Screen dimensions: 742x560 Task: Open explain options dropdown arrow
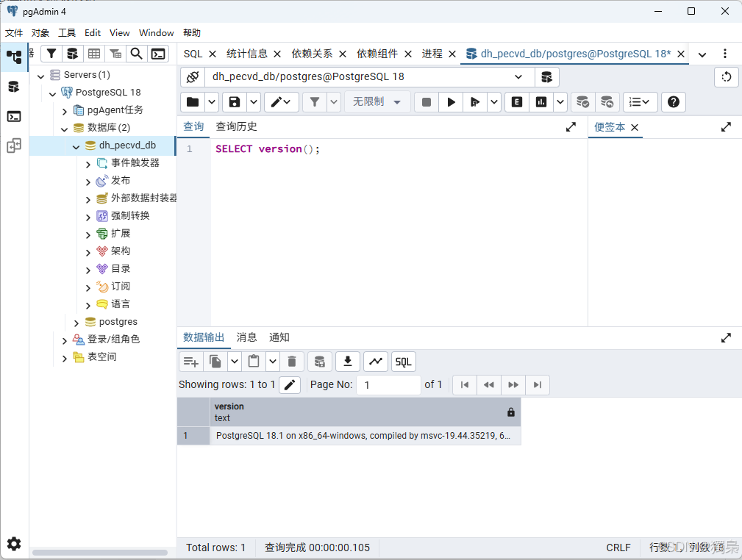click(560, 101)
